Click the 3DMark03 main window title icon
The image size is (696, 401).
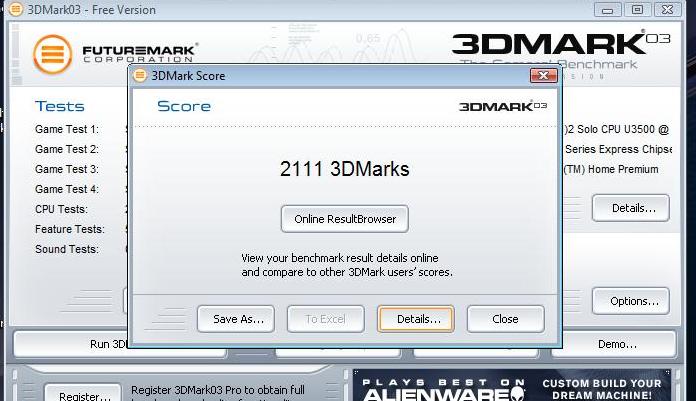(16, 9)
